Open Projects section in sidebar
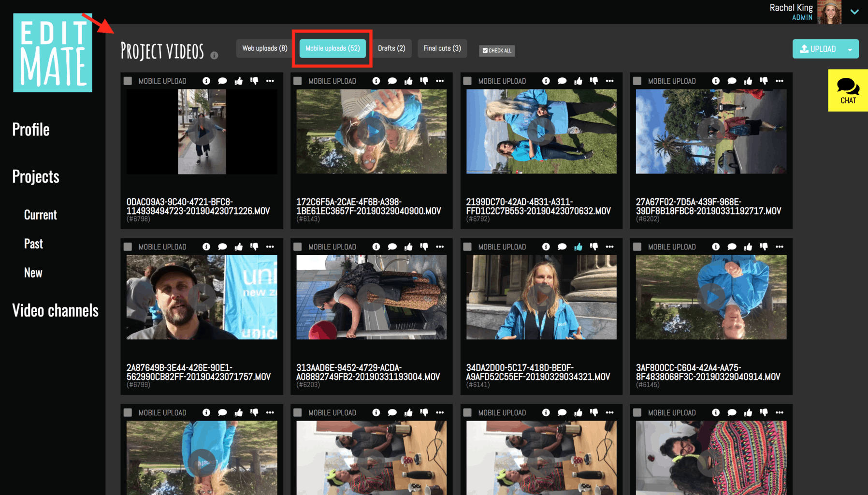The height and width of the screenshot is (495, 868). pos(36,176)
